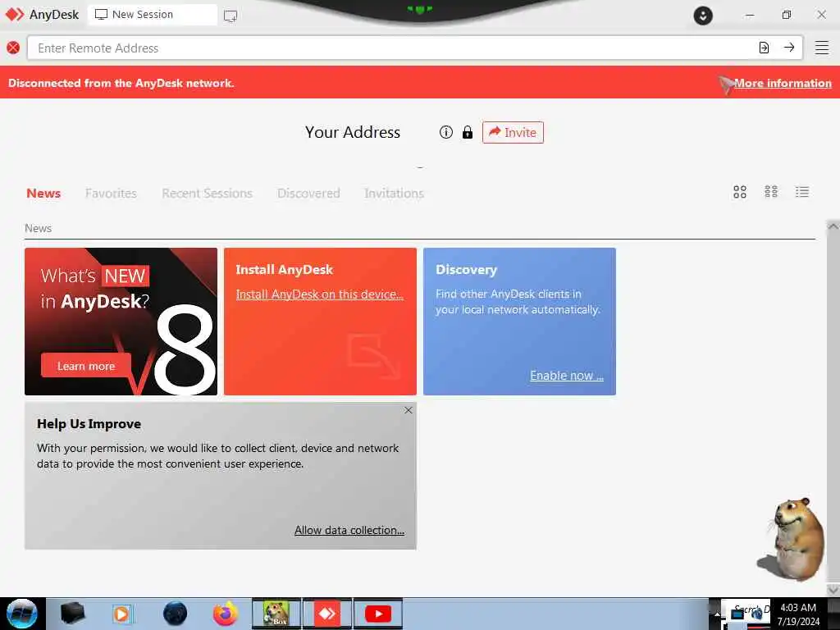840x630 pixels.
Task: Open YouTube from the taskbar
Action: pos(378,614)
